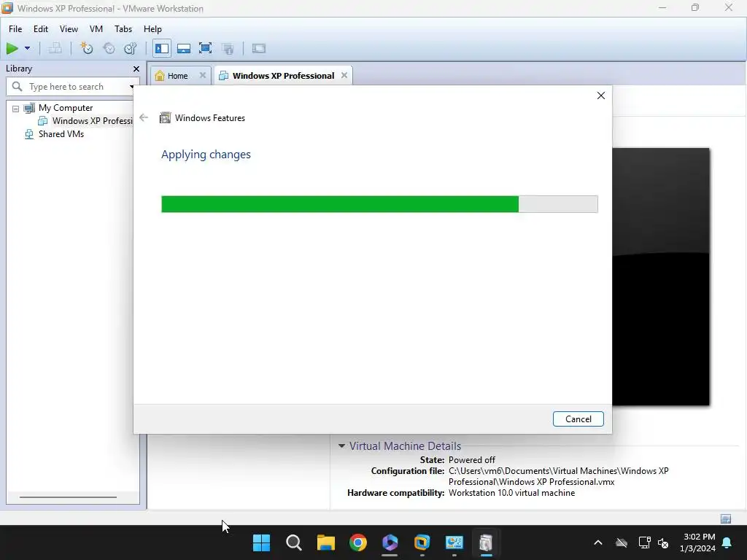Show hidden system tray icons

(598, 542)
